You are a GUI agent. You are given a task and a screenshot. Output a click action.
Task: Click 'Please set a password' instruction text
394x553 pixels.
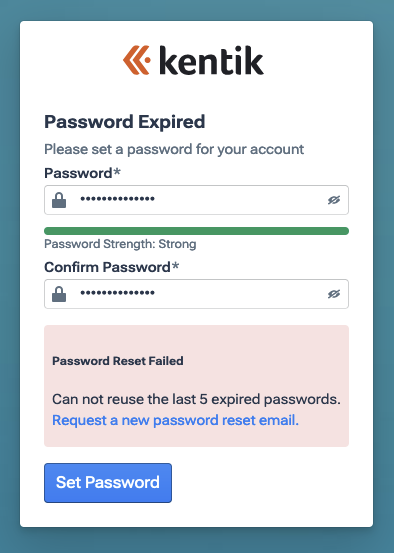click(174, 150)
